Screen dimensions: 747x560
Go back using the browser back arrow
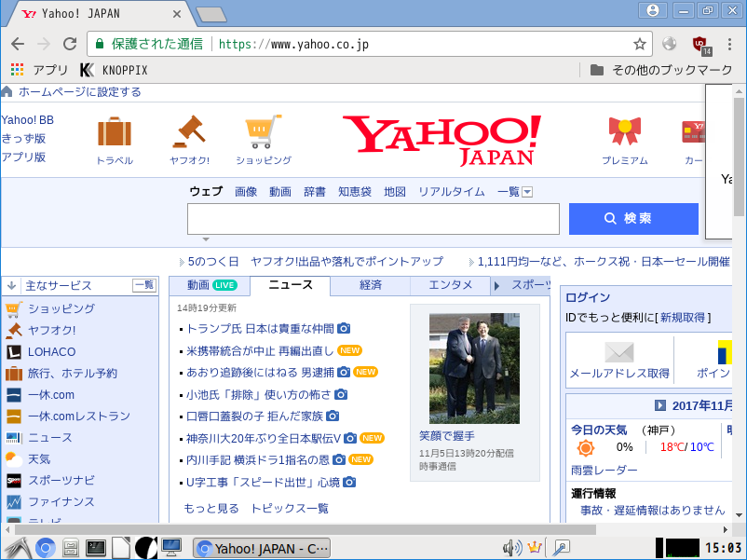pos(18,45)
